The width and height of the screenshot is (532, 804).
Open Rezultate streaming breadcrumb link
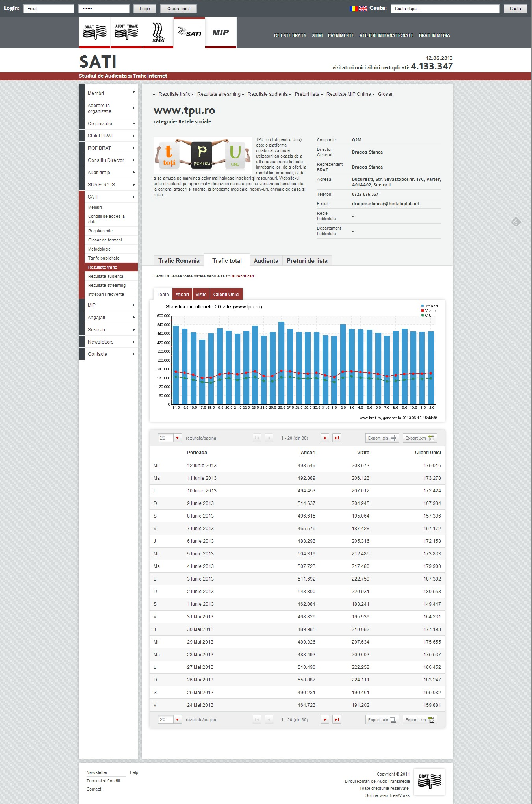pyautogui.click(x=219, y=94)
